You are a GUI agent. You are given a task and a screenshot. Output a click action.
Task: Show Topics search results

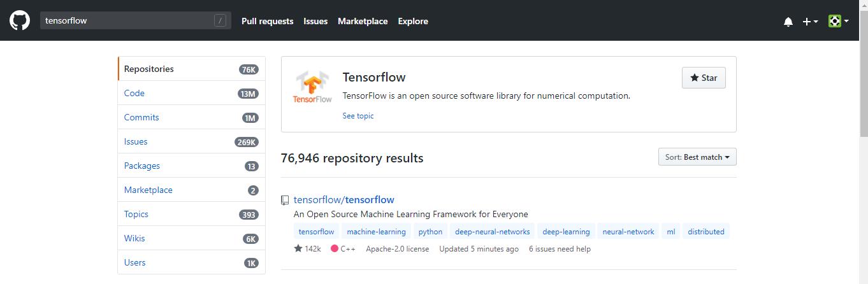[191, 214]
